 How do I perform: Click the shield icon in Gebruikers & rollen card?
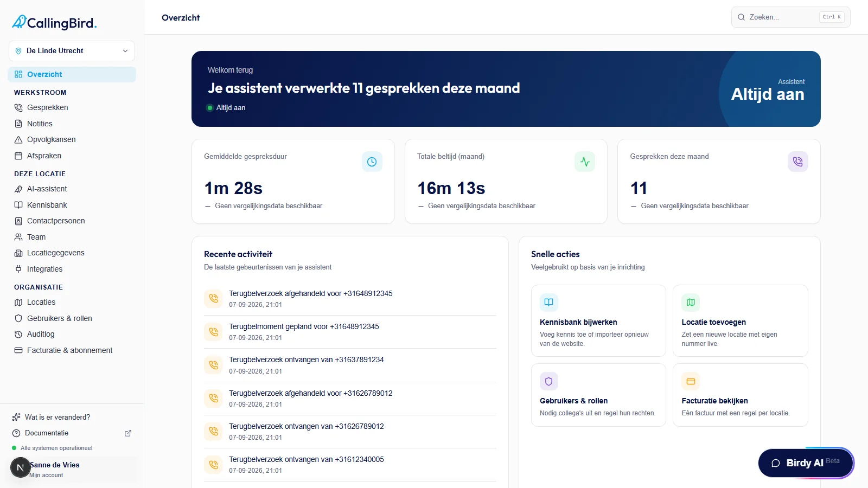click(549, 381)
